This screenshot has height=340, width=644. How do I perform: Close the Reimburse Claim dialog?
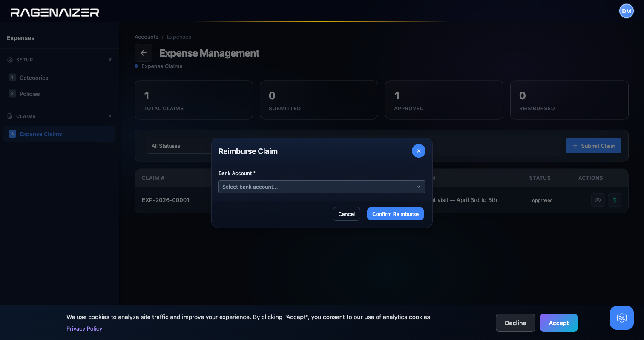coord(418,151)
